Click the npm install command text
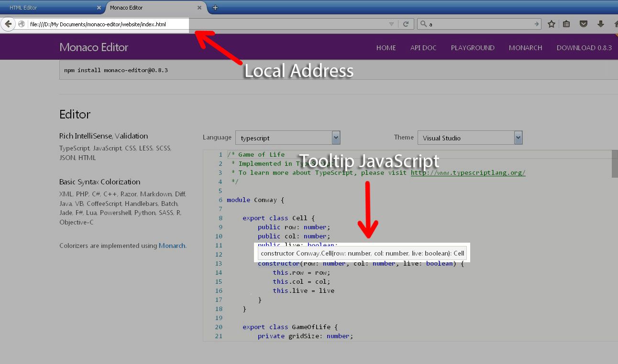The width and height of the screenshot is (618, 364). (x=116, y=70)
